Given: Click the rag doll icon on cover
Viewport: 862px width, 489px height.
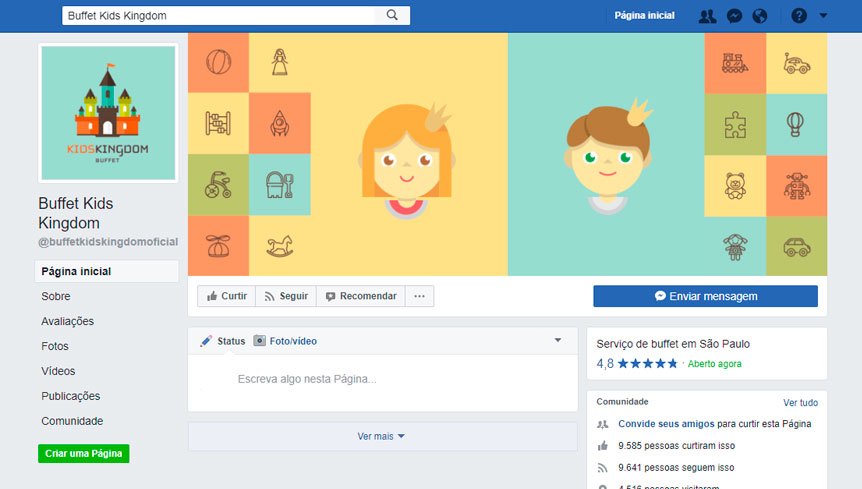Looking at the screenshot, I should pos(735,247).
